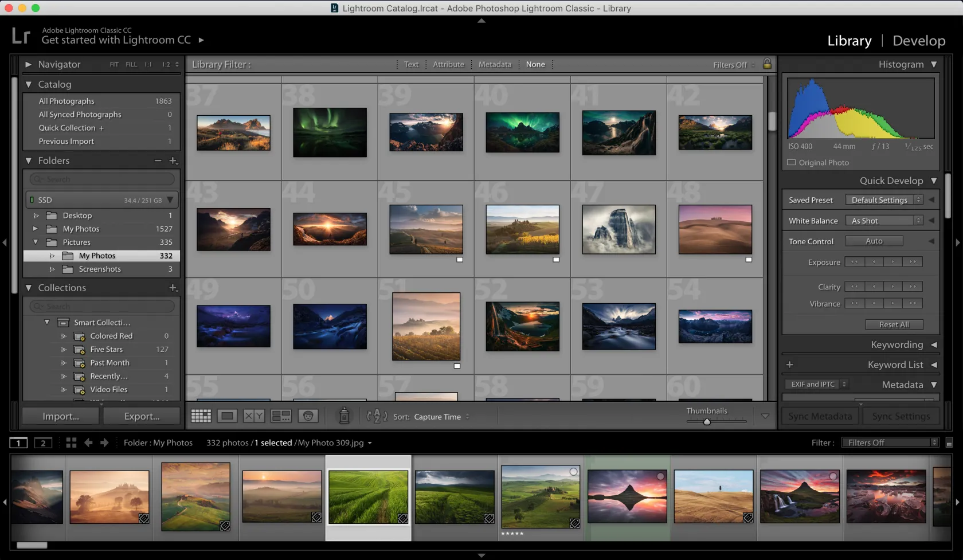Select the Painter spray can tool

click(344, 416)
